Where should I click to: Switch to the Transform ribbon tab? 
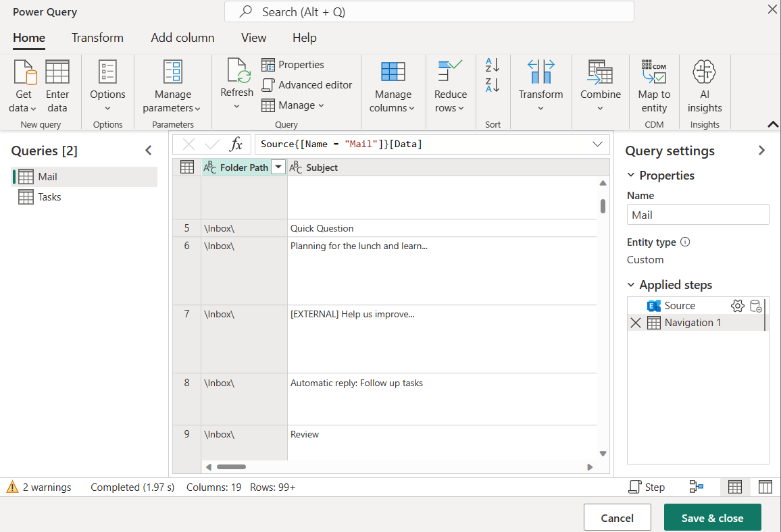coord(97,38)
